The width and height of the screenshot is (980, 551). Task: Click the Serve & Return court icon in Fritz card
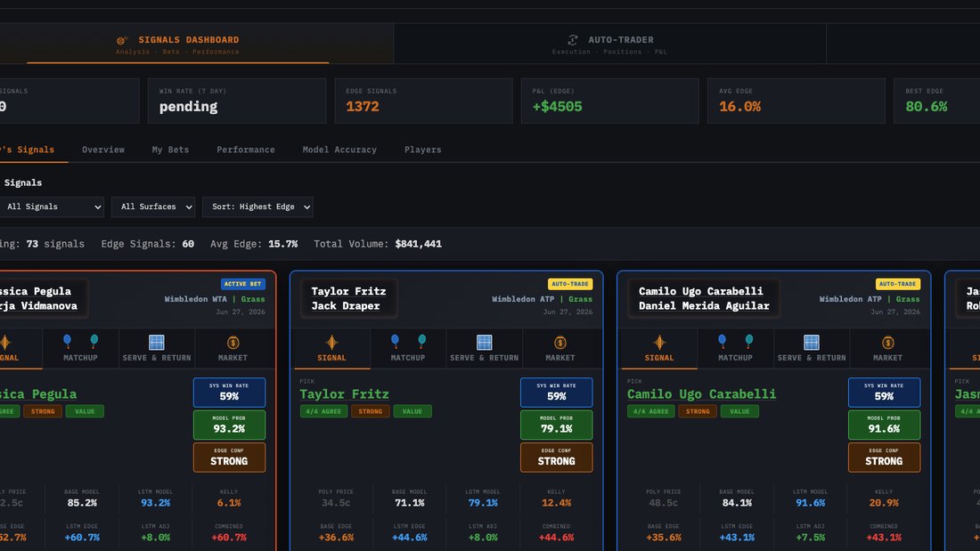click(x=485, y=343)
